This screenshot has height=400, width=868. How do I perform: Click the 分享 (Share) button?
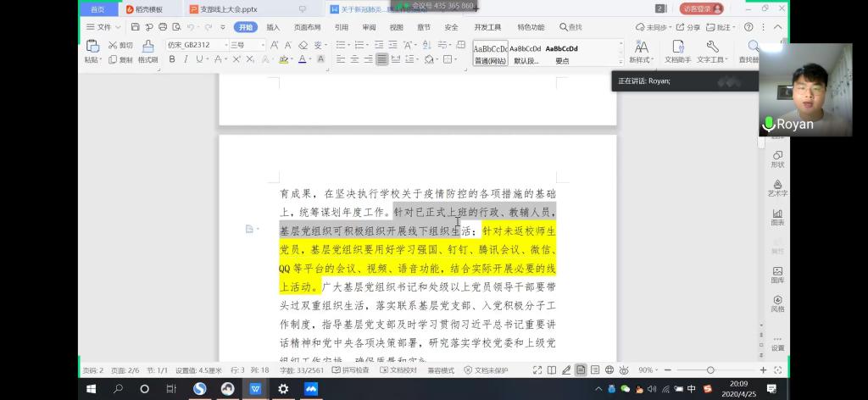pyautogui.click(x=689, y=27)
